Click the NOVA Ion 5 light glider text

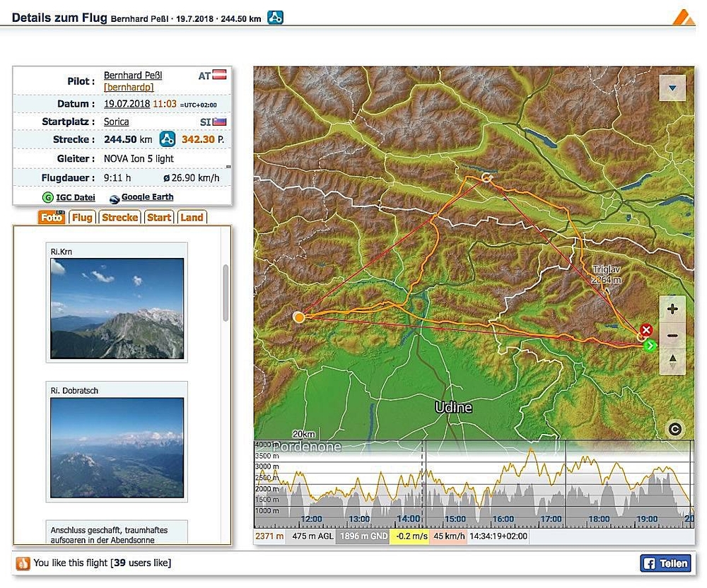pyautogui.click(x=139, y=158)
